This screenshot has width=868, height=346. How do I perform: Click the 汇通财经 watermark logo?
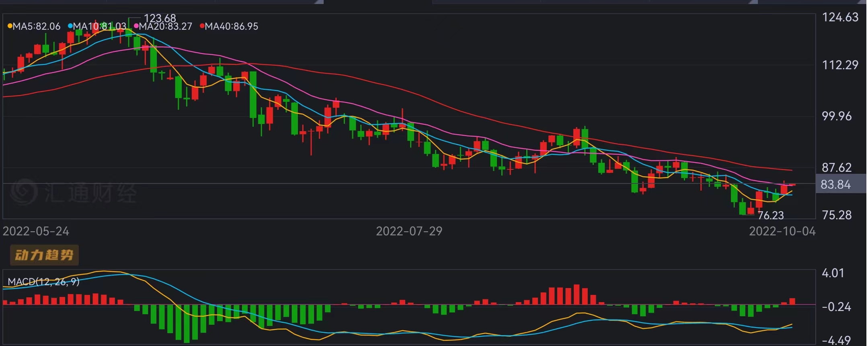tap(74, 193)
